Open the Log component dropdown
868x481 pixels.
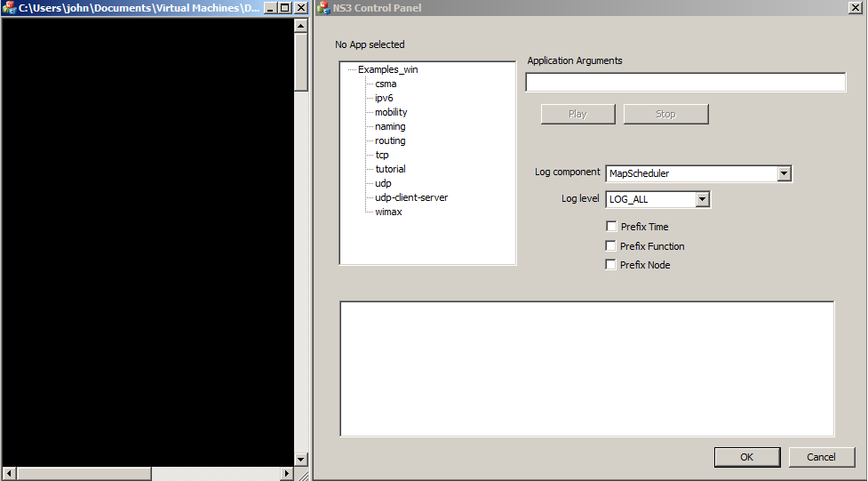click(x=784, y=173)
